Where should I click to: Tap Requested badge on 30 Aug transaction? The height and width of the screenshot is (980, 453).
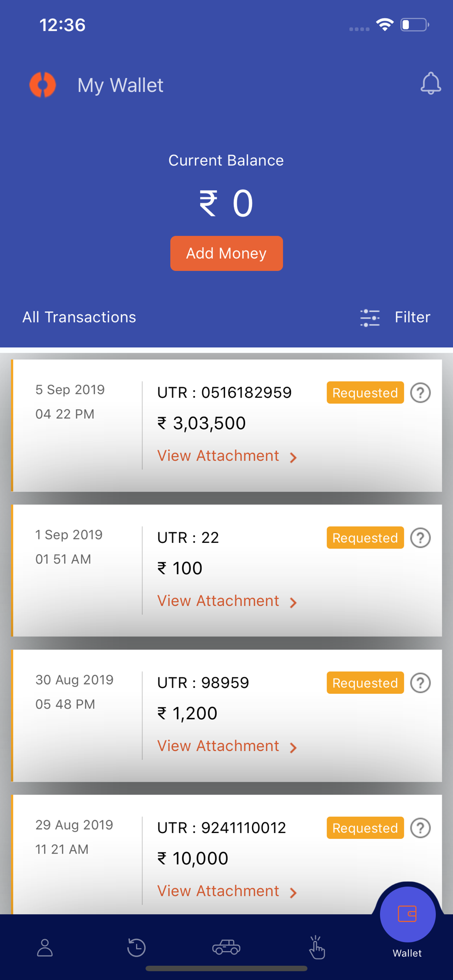365,683
